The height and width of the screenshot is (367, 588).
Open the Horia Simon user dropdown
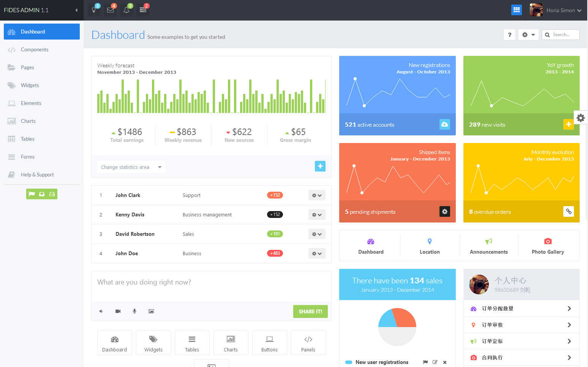tap(556, 10)
